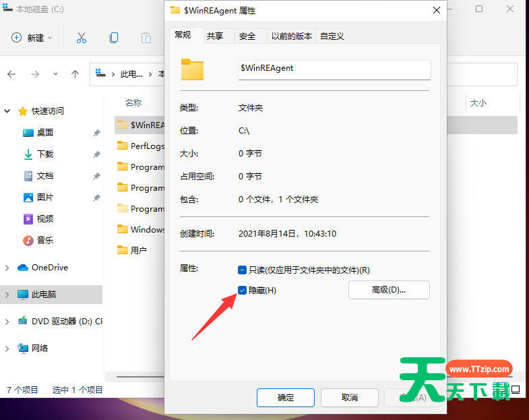Click the '0 个文件, 1 个文件夹' text
Image resolution: width=529 pixels, height=420 pixels.
click(278, 200)
